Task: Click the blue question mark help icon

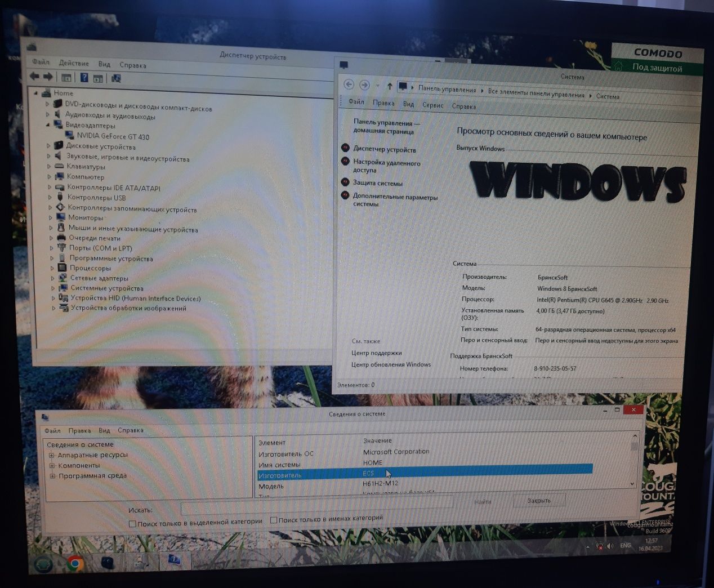Action: coord(84,78)
